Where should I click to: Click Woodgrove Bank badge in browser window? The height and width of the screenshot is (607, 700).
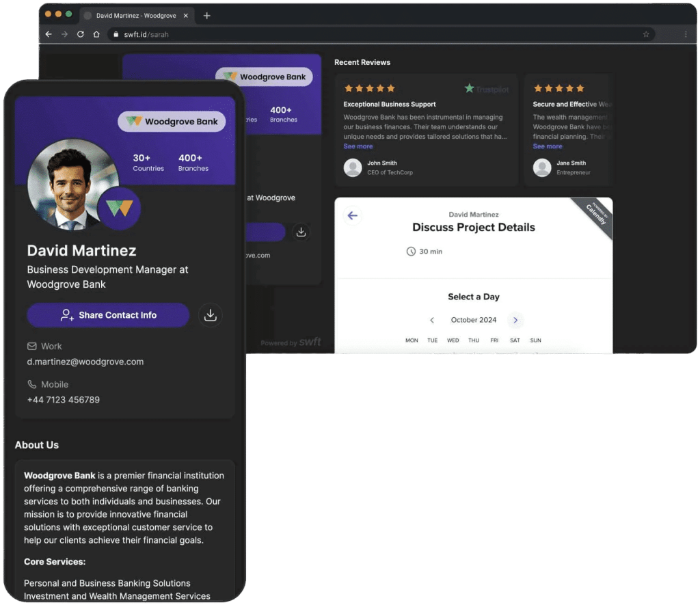265,77
